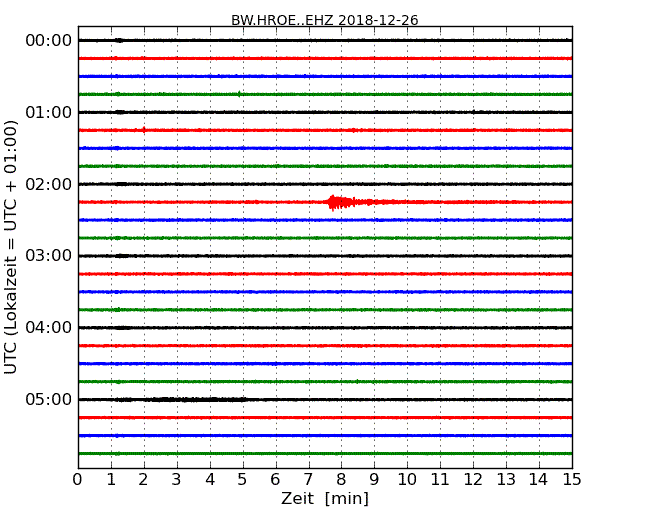
Task: Click the 02:00 time label
Action: [49, 184]
